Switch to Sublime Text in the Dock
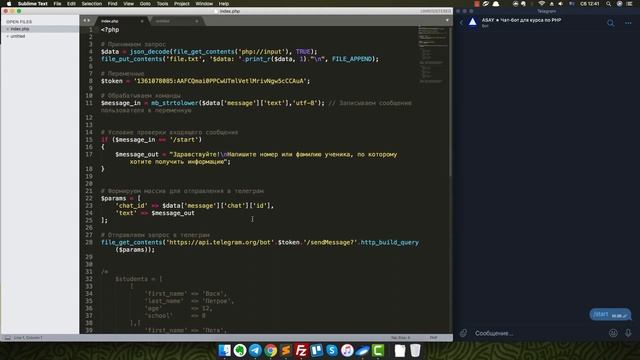This screenshot has height=360, width=640. [x=286, y=350]
